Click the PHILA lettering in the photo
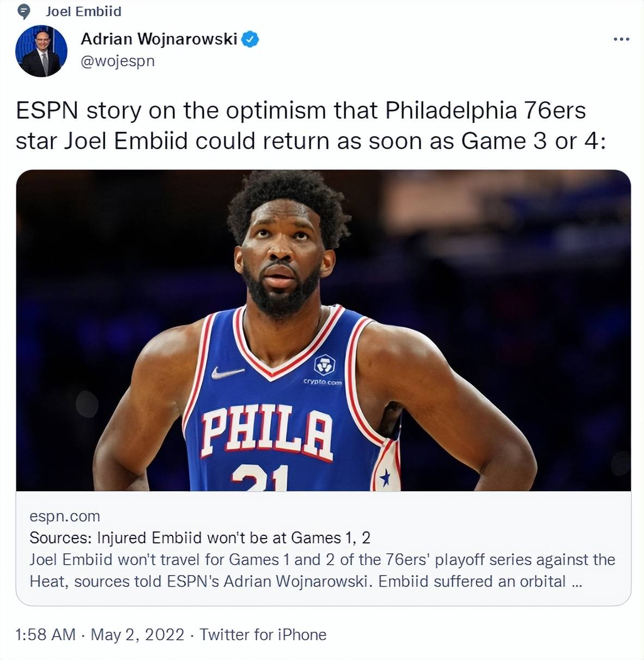Screen dimensions: 644x660 266,433
